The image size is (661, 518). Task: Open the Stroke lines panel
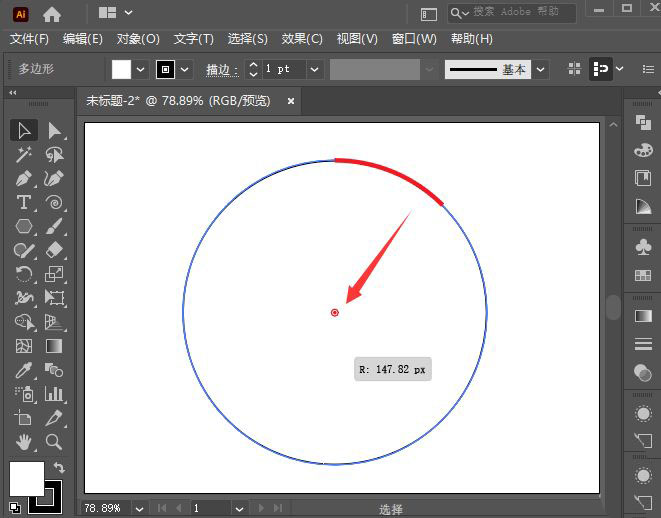[x=643, y=344]
